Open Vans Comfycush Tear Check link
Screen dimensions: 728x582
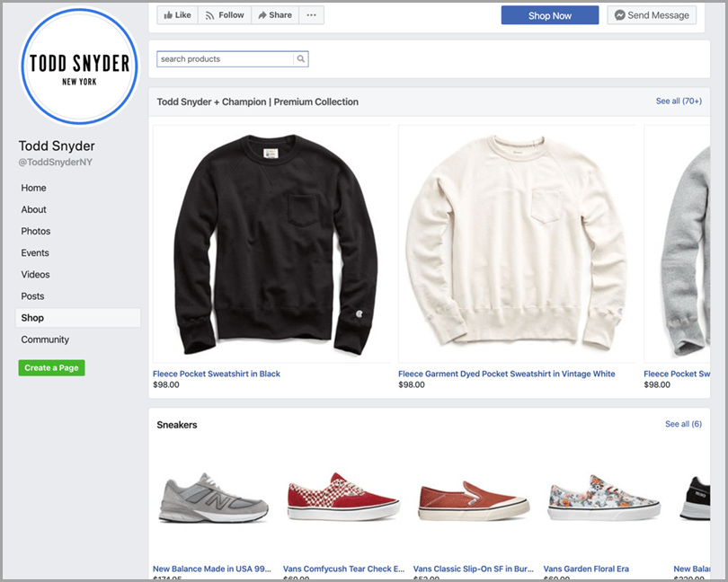point(344,569)
